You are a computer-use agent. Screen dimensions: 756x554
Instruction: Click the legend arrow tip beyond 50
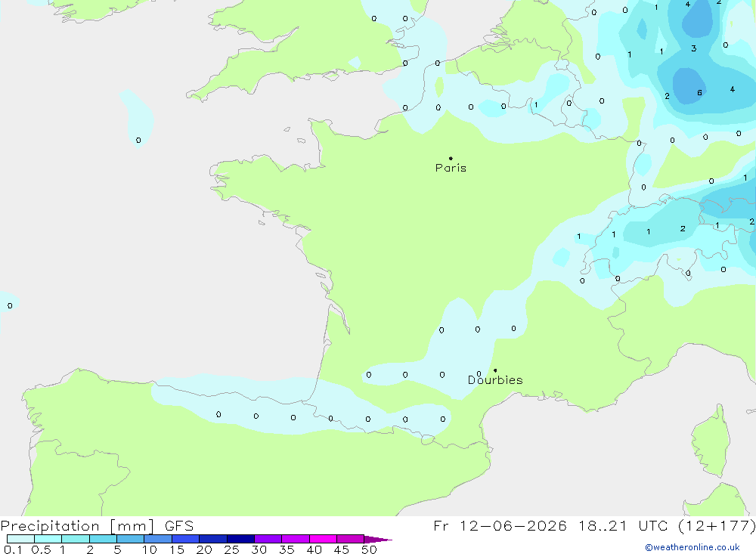378,540
